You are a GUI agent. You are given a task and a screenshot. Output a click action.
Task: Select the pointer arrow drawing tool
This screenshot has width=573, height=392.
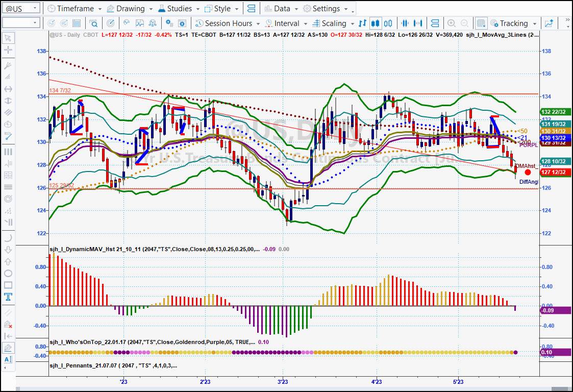tap(8, 38)
